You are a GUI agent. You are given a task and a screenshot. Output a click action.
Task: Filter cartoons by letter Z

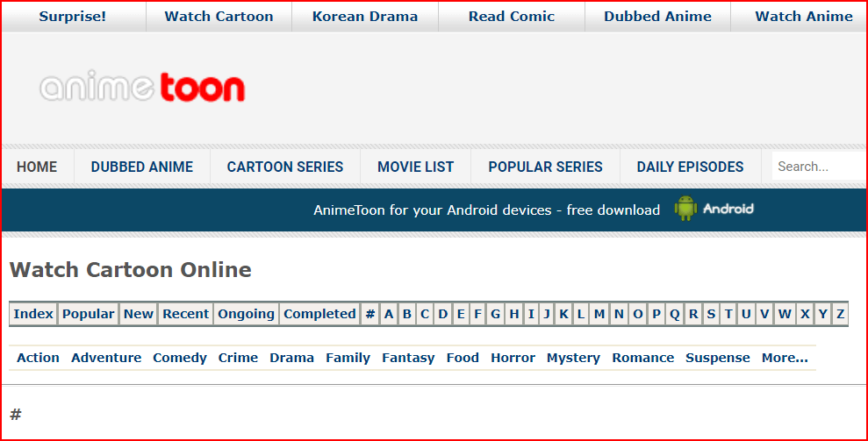pyautogui.click(x=840, y=314)
